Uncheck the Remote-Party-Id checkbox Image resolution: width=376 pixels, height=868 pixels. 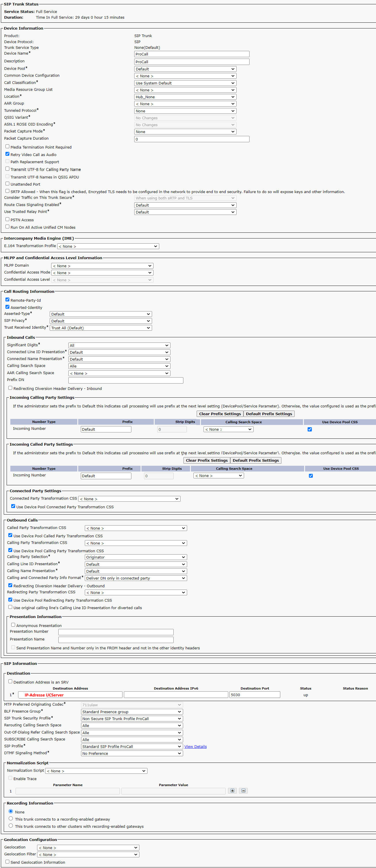(7, 300)
